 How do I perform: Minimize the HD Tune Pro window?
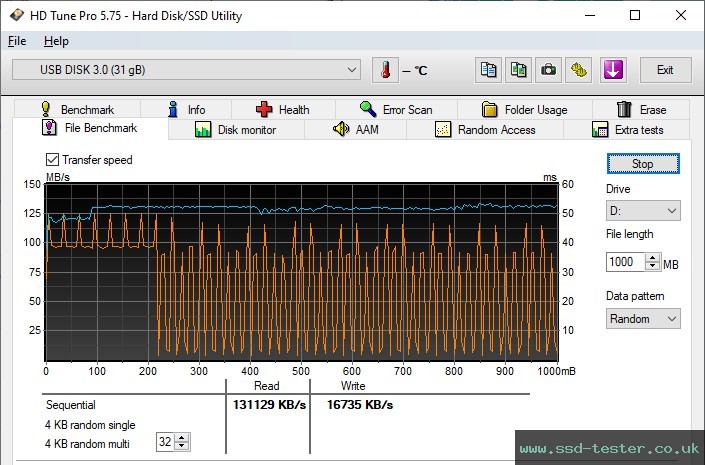[x=590, y=15]
